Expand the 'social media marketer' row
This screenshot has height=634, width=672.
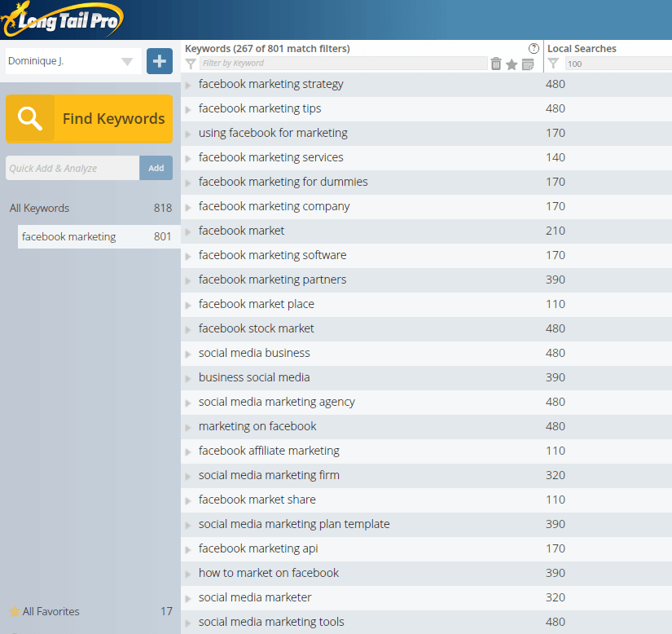187,598
